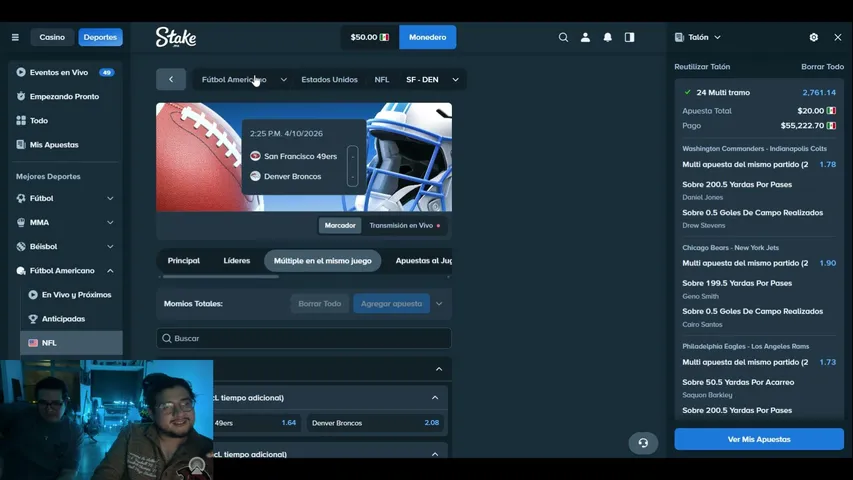
Task: Switch to Deportes tab
Action: 100,37
